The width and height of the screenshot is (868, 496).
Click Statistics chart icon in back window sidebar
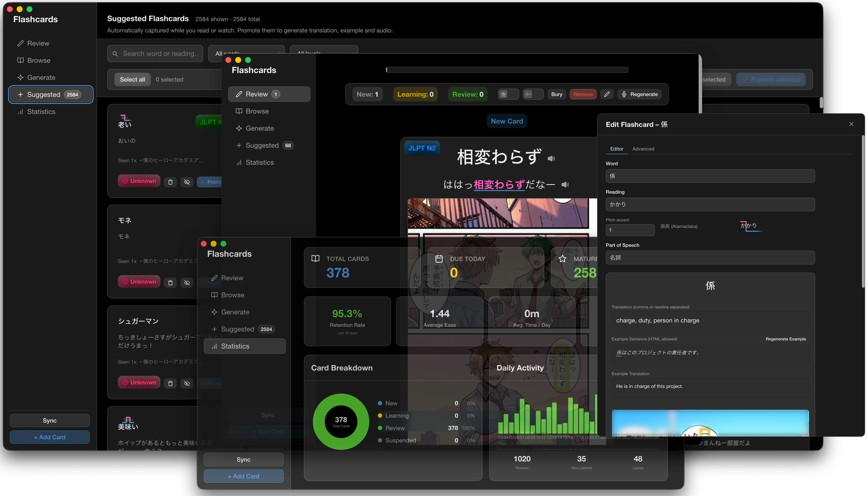pos(21,112)
